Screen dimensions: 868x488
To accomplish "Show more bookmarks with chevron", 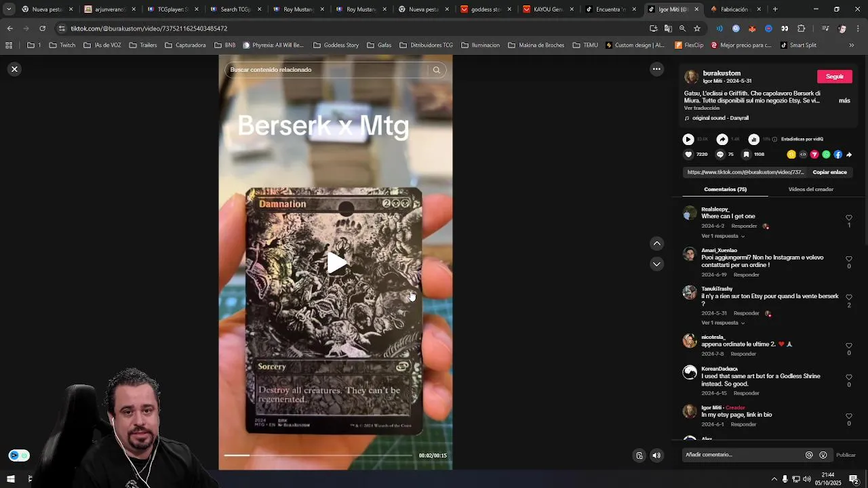I will point(852,45).
